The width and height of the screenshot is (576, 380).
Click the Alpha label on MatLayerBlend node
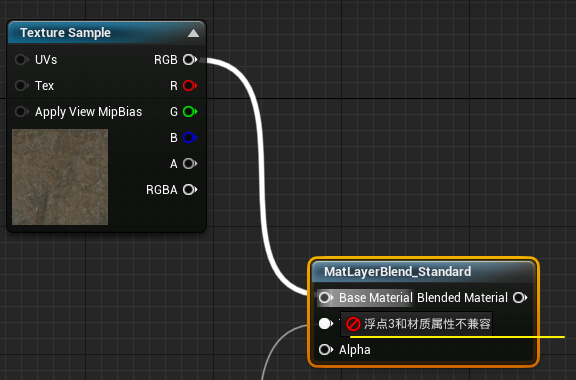click(x=354, y=350)
